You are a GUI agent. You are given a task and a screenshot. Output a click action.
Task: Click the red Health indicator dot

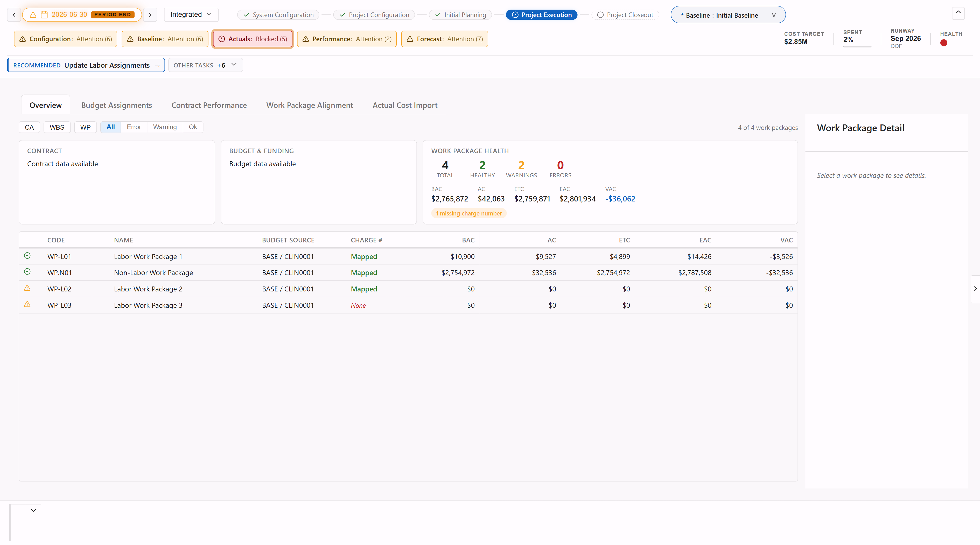pyautogui.click(x=943, y=43)
